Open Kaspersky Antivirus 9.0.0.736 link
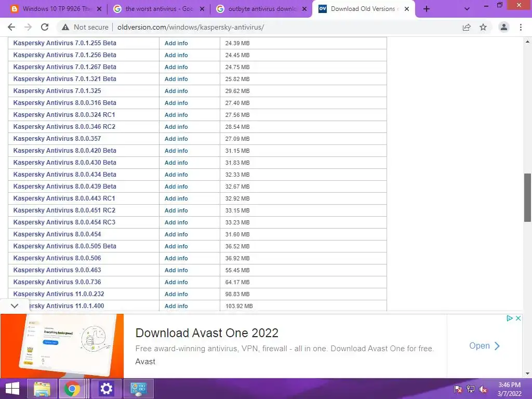532x399 pixels. pyautogui.click(x=57, y=282)
